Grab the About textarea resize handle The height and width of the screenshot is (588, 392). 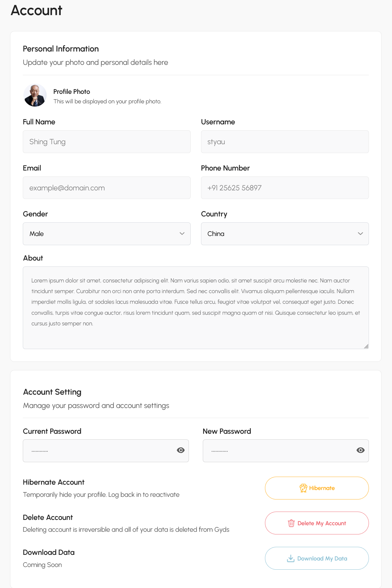click(x=366, y=346)
